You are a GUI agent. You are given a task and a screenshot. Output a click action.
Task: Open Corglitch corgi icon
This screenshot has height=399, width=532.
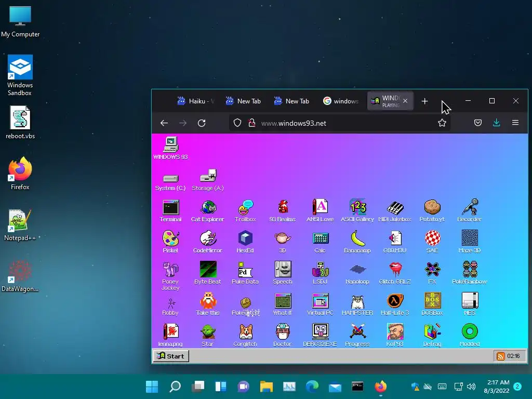click(x=245, y=335)
